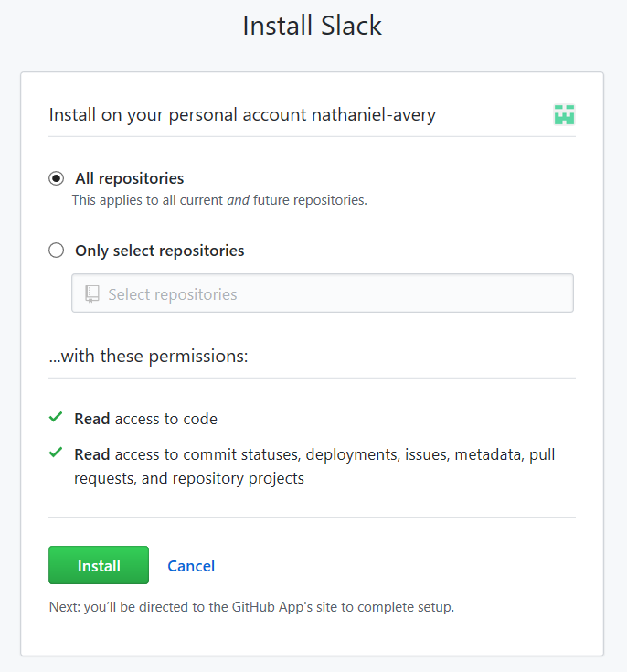Screen dimensions: 627x672
Task: Click the All repositories label text
Action: [130, 178]
